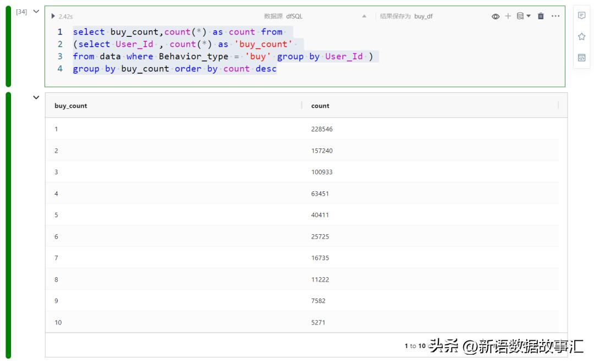
Task: Click the star favorite icon
Action: pyautogui.click(x=581, y=37)
